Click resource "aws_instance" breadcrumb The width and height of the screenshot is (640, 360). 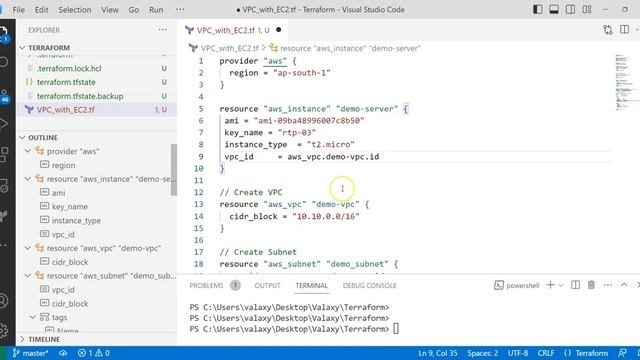click(350, 48)
